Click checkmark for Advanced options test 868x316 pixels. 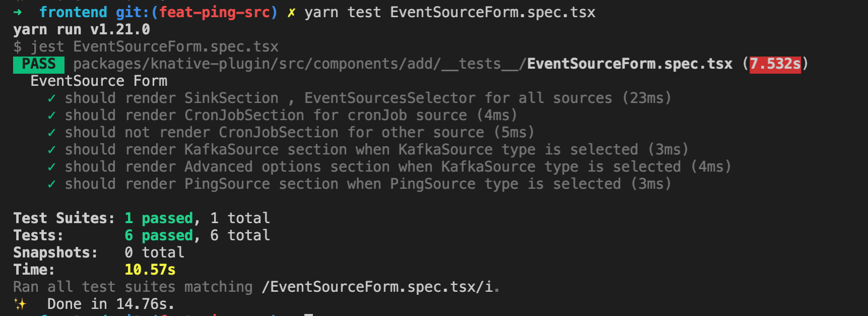pyautogui.click(x=51, y=167)
